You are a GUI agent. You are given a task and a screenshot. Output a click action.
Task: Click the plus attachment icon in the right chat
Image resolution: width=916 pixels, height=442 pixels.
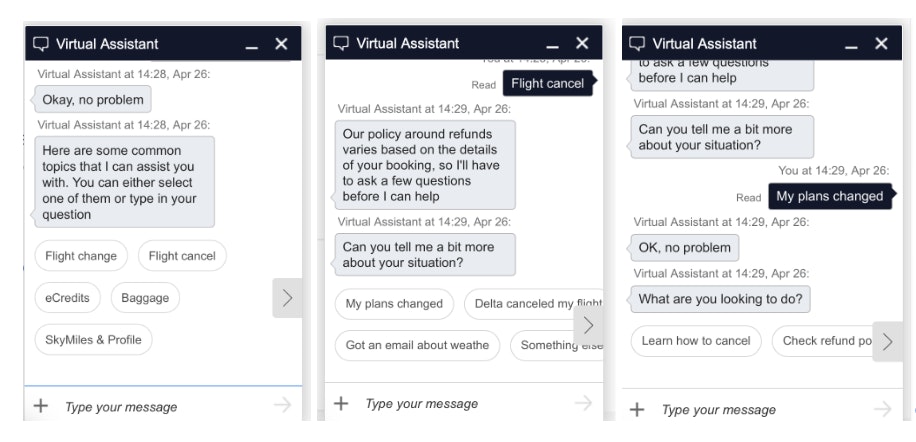point(637,409)
